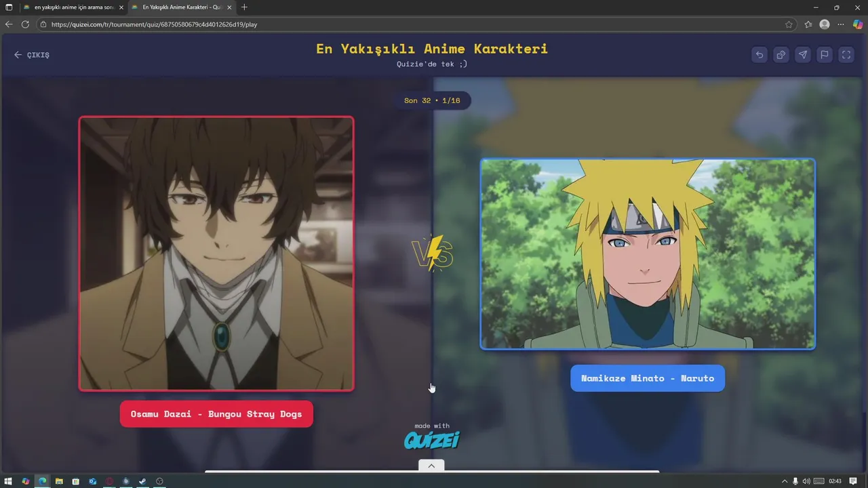The height and width of the screenshot is (488, 868).
Task: Open the Windows notification center
Action: pos(853,481)
